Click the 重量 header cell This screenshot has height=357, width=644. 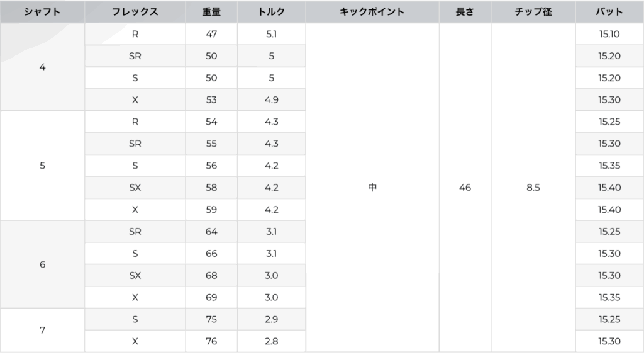click(x=211, y=12)
